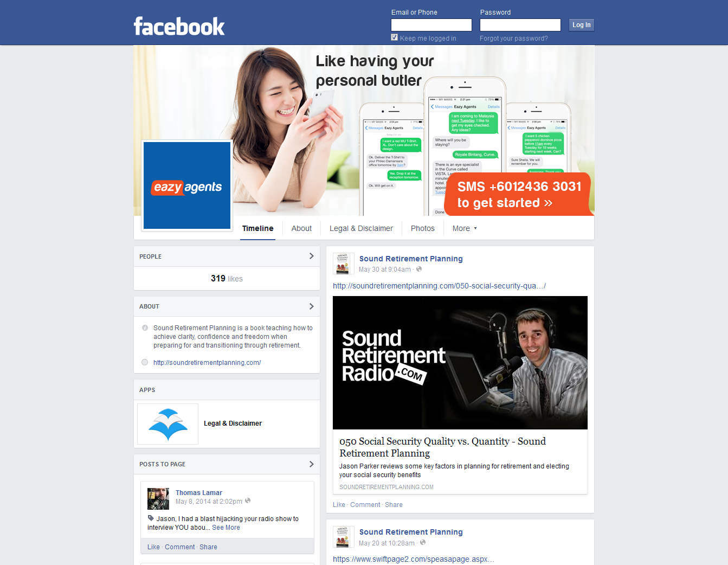This screenshot has height=565, width=728.
Task: Open the May 20 at 10:28am timestamp
Action: [x=386, y=543]
